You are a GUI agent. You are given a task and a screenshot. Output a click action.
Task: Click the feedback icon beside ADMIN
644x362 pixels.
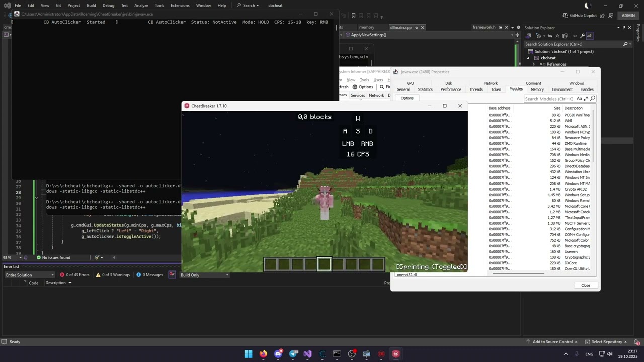click(611, 16)
